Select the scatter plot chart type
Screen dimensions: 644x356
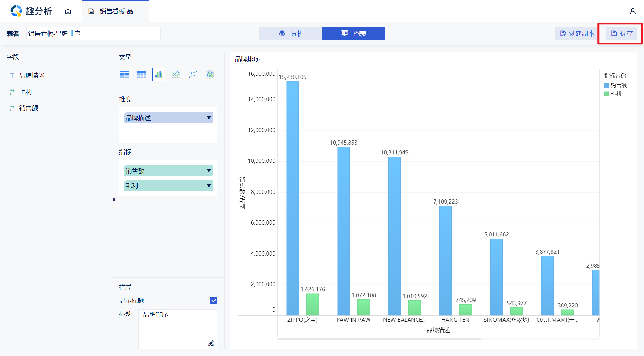tap(193, 74)
